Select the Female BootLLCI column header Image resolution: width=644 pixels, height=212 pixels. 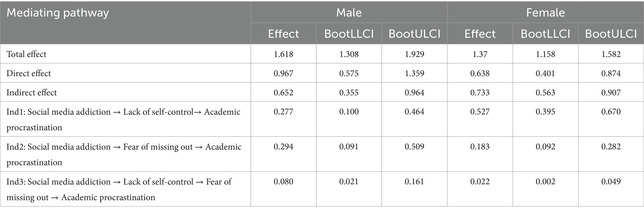[545, 34]
